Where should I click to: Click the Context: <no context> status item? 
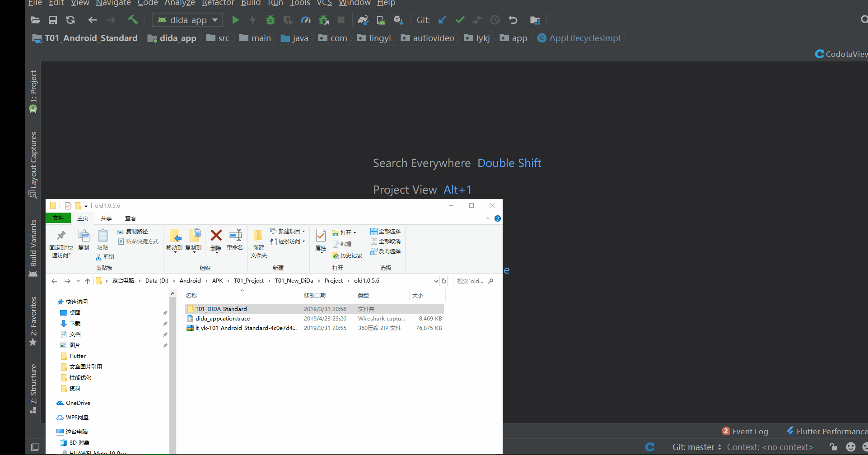[x=770, y=447]
